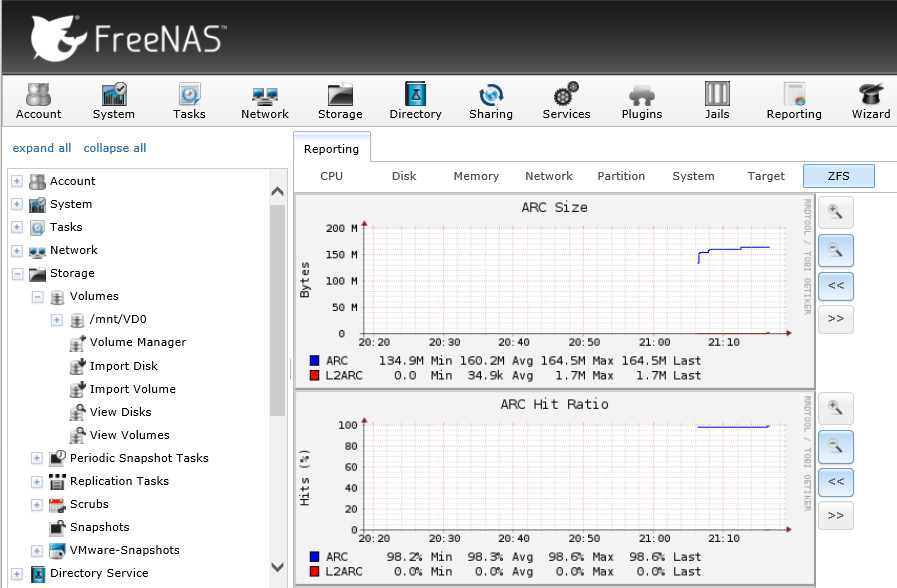
Task: Switch to the Target reporting tab
Action: click(766, 176)
